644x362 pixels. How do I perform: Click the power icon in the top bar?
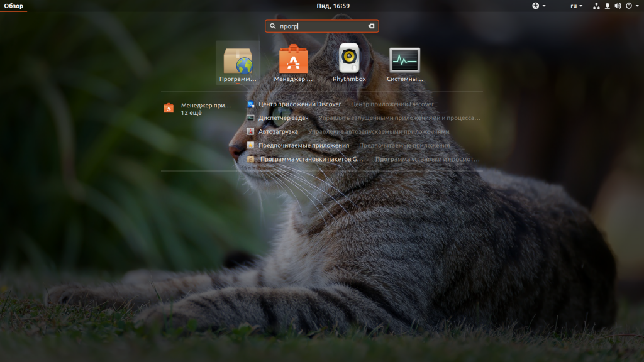pos(628,6)
